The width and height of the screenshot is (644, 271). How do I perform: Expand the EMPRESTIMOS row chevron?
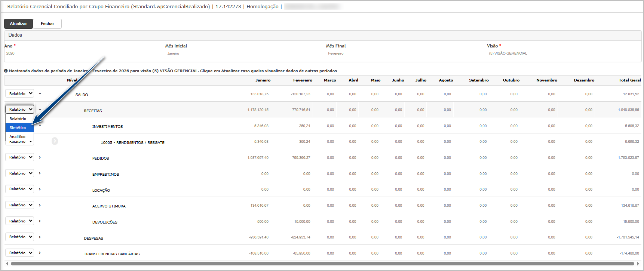(x=40, y=173)
